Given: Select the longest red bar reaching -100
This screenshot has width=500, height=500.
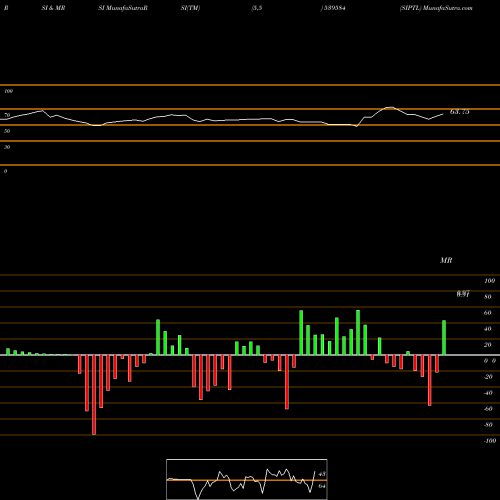Looking at the screenshot, I should pos(94,395).
